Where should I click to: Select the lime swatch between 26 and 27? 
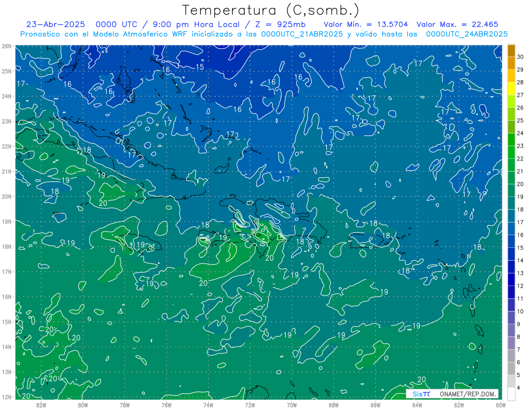[x=511, y=101]
